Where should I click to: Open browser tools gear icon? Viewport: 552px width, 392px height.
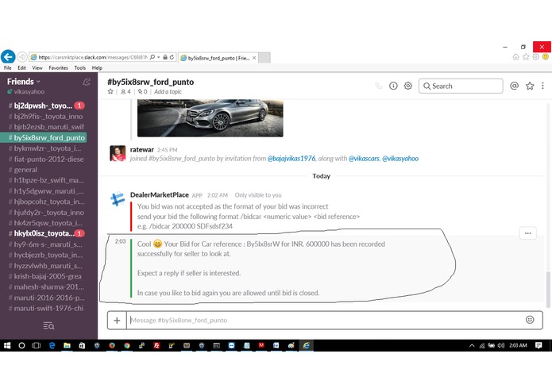click(535, 57)
